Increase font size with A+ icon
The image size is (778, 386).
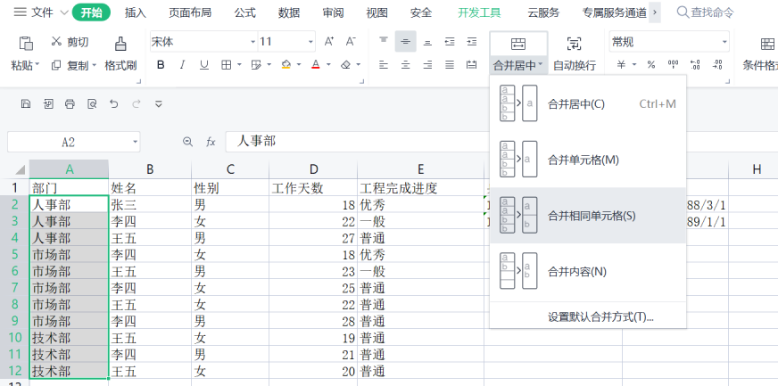[x=329, y=42]
